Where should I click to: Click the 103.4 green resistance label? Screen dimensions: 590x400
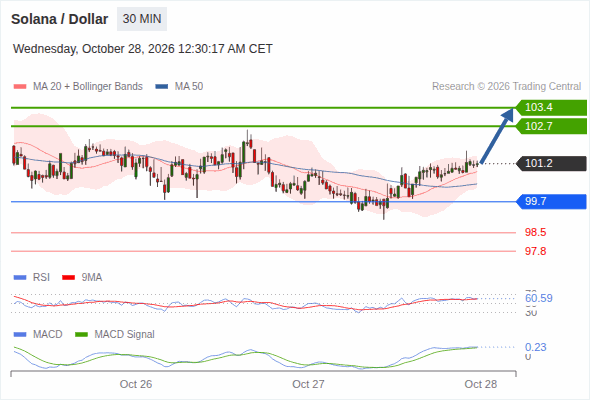tap(551, 108)
